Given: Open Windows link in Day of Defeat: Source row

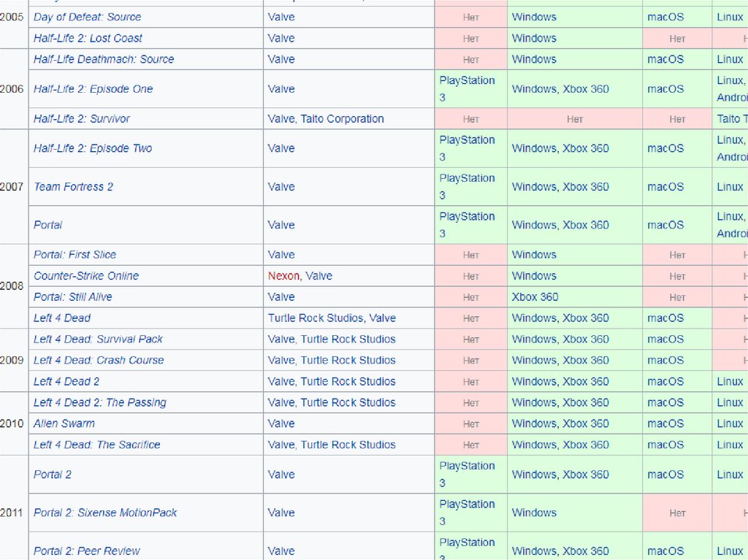Looking at the screenshot, I should (x=534, y=18).
